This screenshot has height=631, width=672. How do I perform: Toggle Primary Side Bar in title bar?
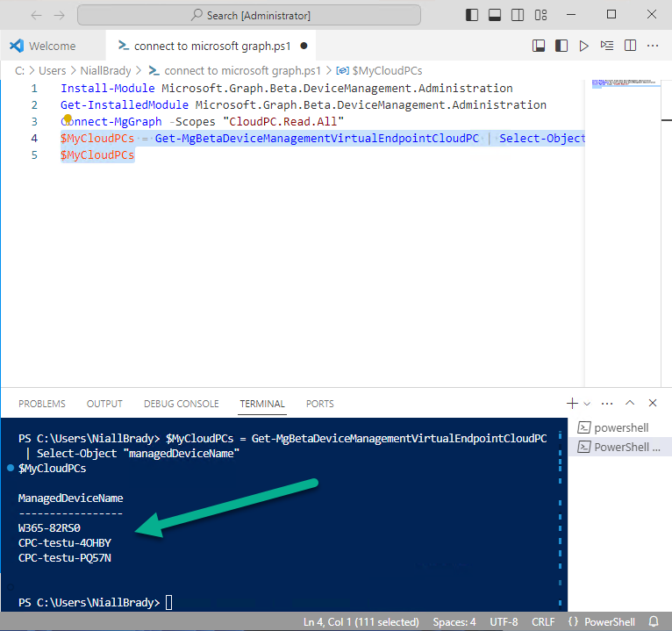471,15
